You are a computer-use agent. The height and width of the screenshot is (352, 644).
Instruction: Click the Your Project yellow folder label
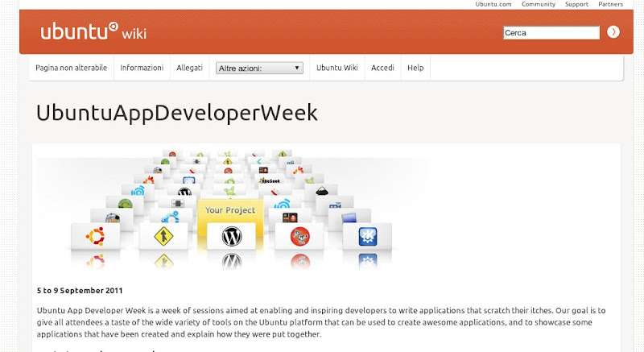coord(230,210)
